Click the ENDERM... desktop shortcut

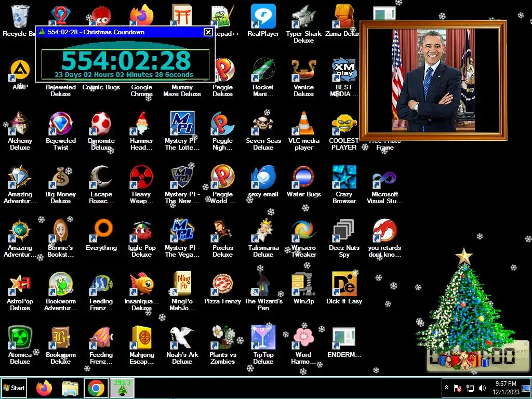[x=344, y=339]
